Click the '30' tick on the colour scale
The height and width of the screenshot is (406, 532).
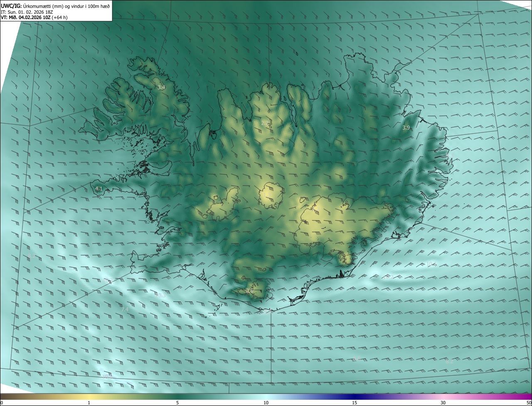[x=443, y=403]
